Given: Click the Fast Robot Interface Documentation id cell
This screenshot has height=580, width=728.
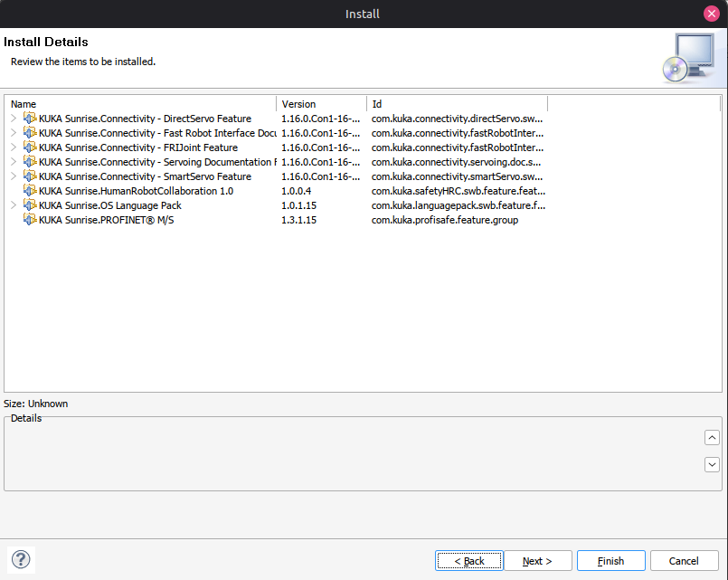Looking at the screenshot, I should coord(458,133).
